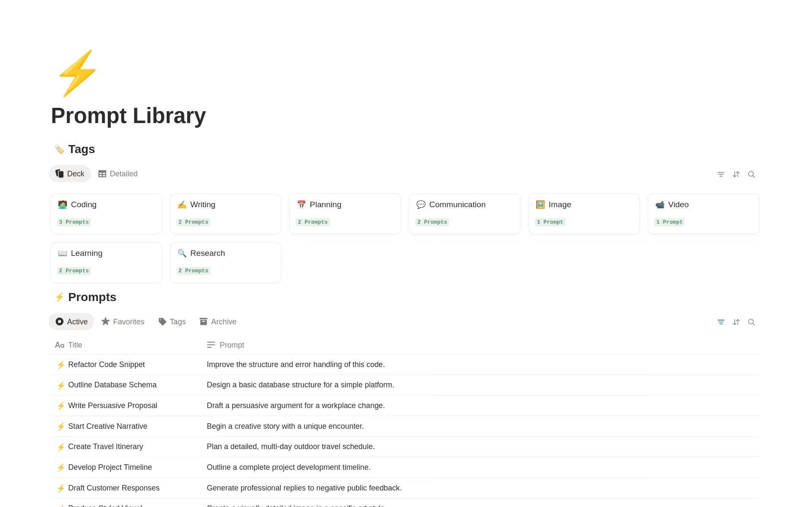Select the Deck view tab
The width and height of the screenshot is (812, 507).
coord(70,174)
